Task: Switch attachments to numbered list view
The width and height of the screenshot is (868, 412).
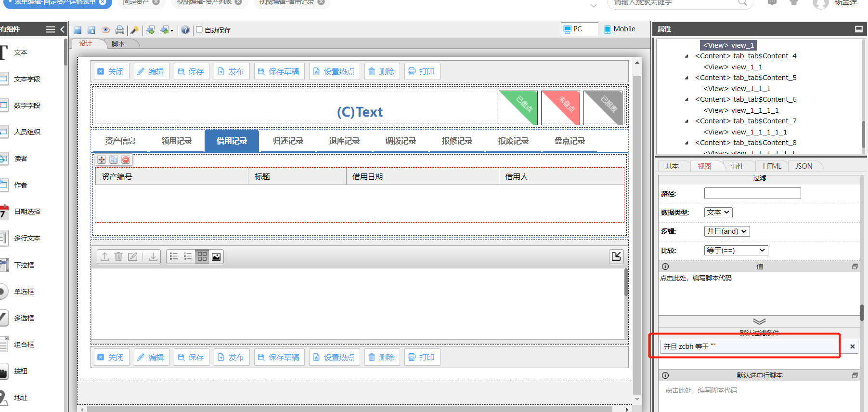Action: click(x=188, y=256)
